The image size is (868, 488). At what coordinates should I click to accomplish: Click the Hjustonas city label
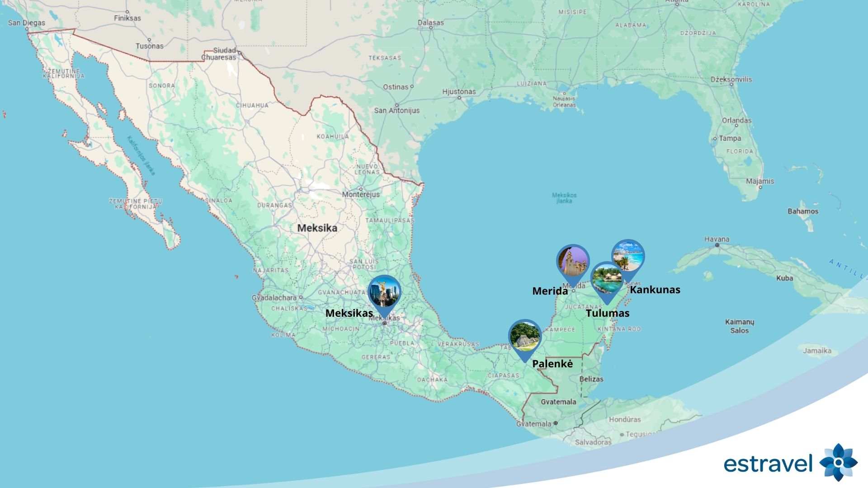pyautogui.click(x=459, y=92)
